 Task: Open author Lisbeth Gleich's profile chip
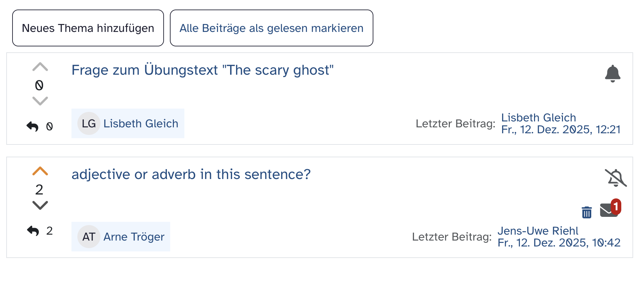tap(141, 124)
